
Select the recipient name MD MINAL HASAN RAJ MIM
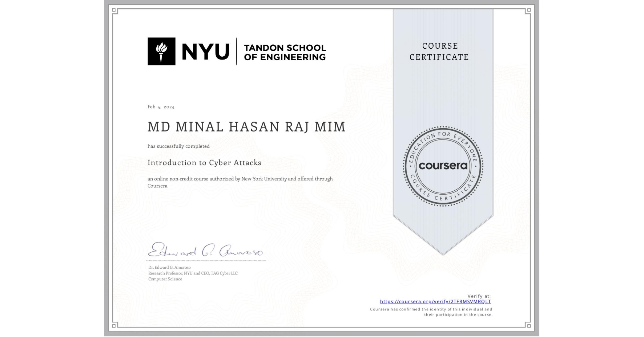(246, 127)
